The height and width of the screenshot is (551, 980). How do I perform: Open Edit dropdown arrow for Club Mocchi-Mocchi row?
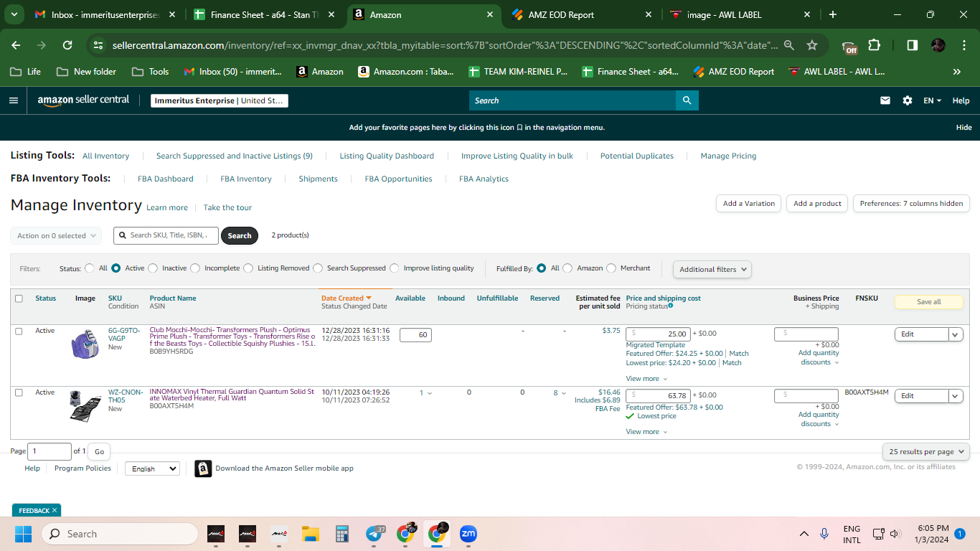click(956, 334)
